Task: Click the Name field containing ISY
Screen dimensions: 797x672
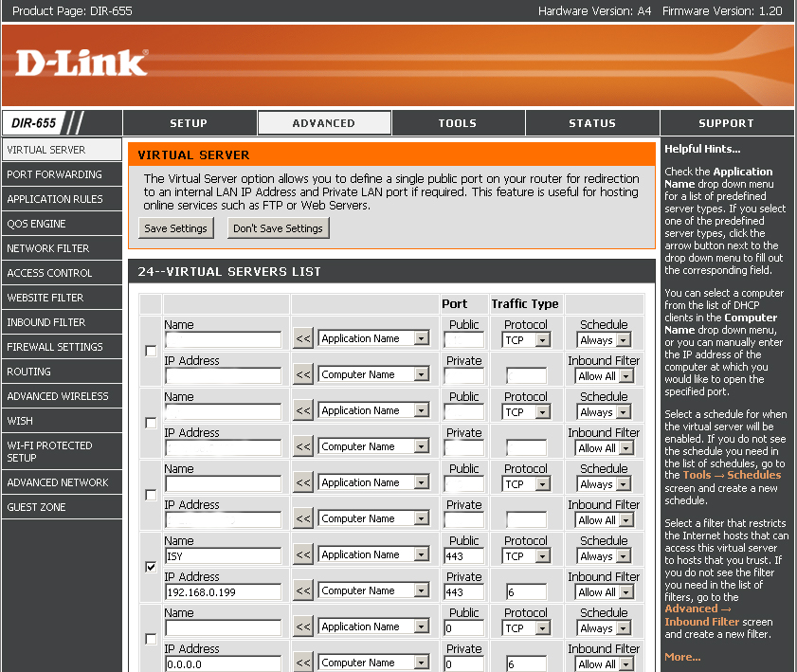Action: (223, 556)
